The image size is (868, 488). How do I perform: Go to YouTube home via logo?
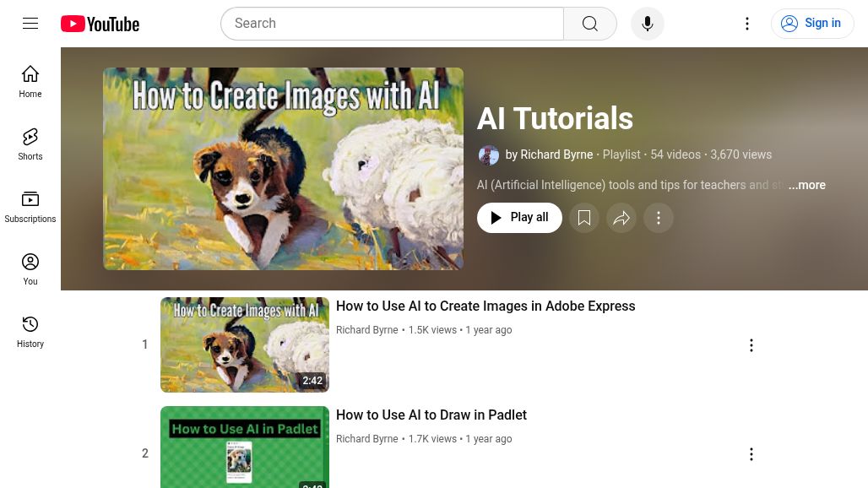(x=100, y=24)
